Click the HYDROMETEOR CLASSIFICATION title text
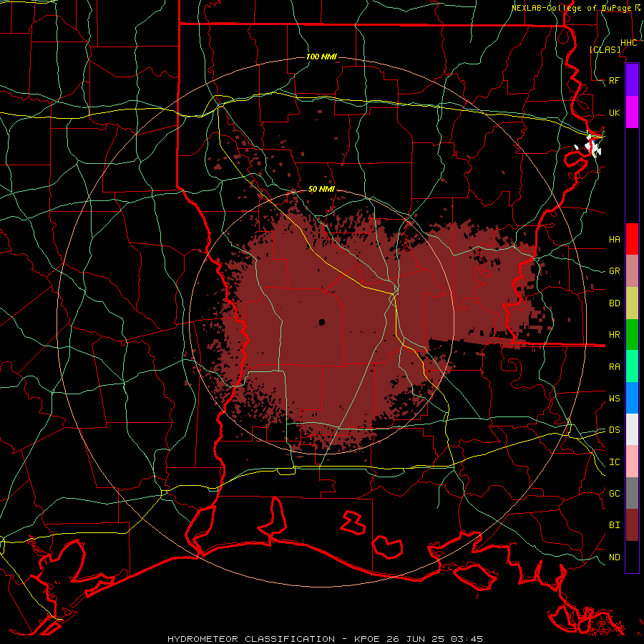Image resolution: width=644 pixels, height=644 pixels. tap(251, 639)
